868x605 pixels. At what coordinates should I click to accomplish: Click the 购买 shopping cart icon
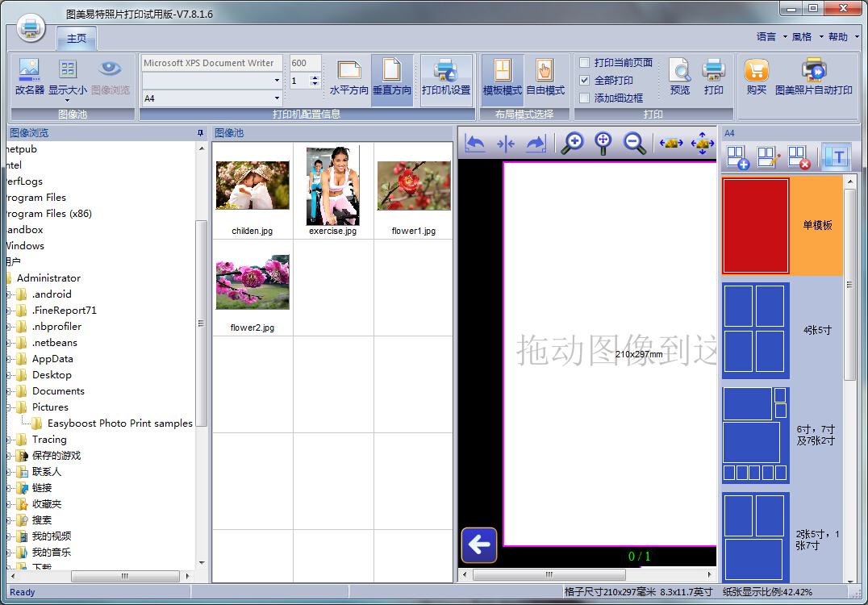click(756, 77)
